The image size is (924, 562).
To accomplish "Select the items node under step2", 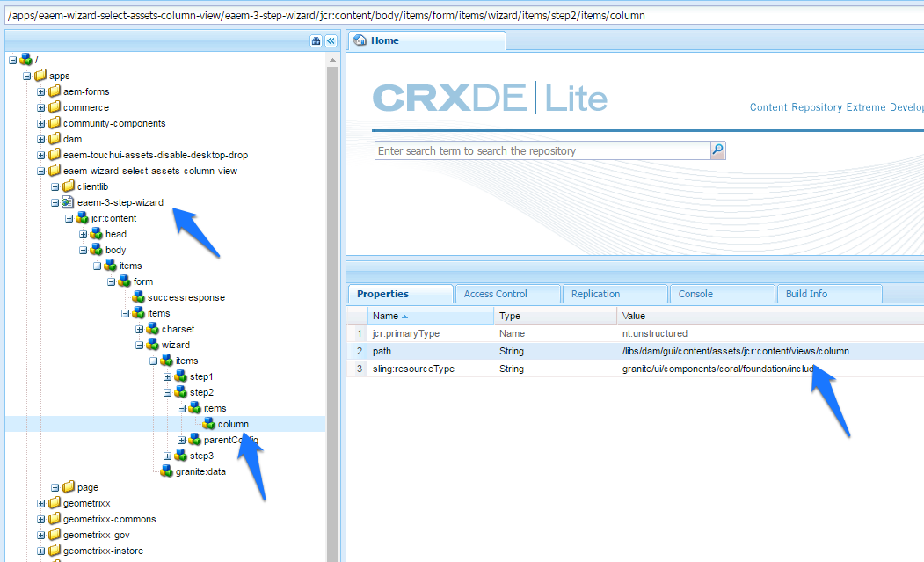I will pyautogui.click(x=215, y=408).
